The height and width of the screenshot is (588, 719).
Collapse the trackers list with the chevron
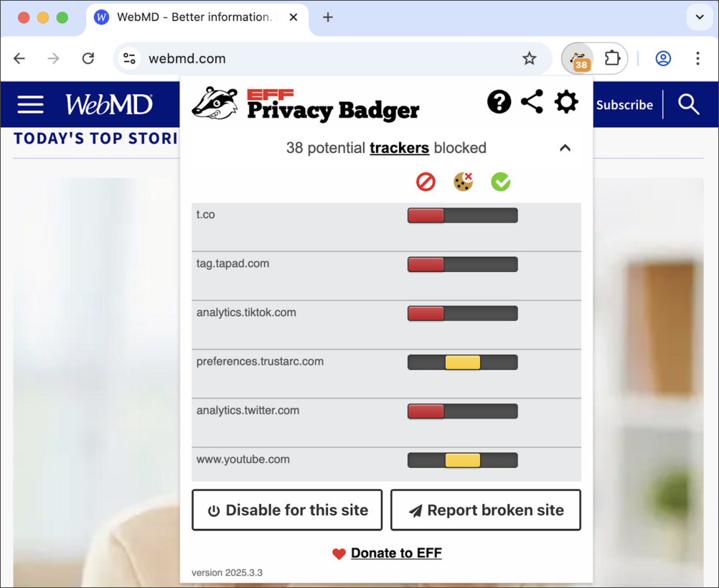coord(565,148)
